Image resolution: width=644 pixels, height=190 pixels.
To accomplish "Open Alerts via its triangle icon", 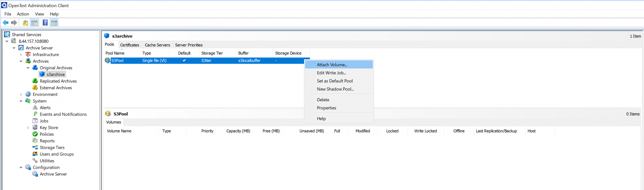I will click(35, 108).
